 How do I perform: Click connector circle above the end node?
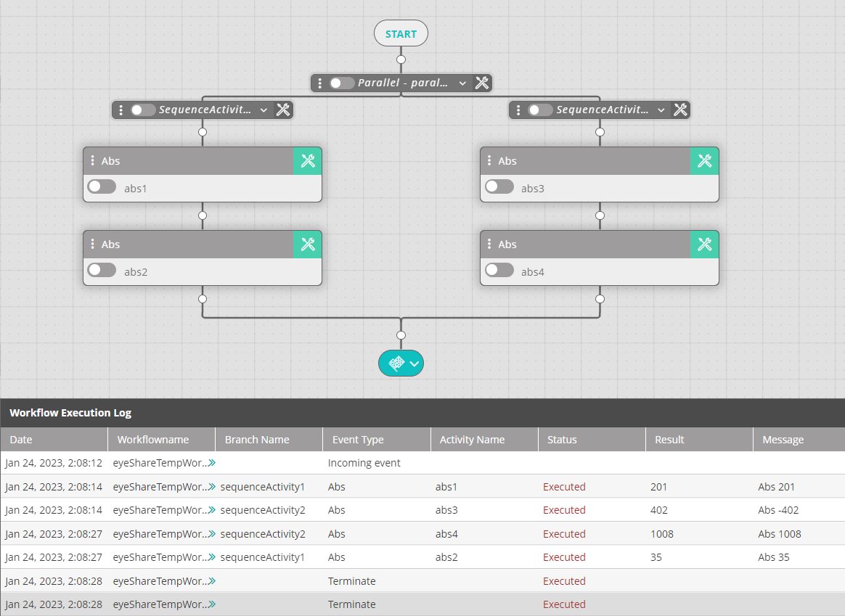401,335
